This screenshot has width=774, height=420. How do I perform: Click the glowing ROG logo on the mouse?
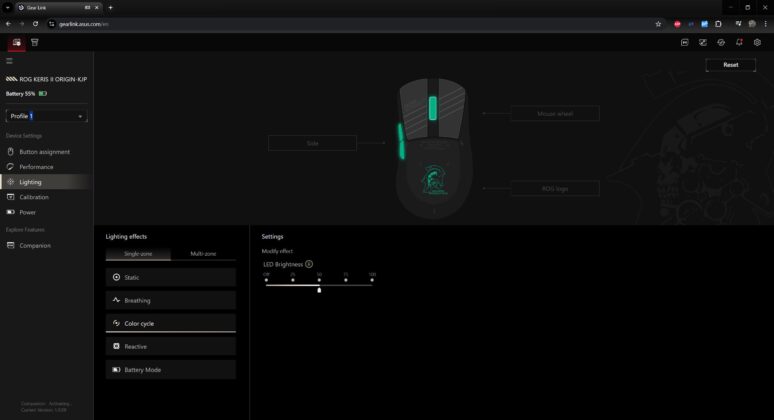(x=434, y=180)
